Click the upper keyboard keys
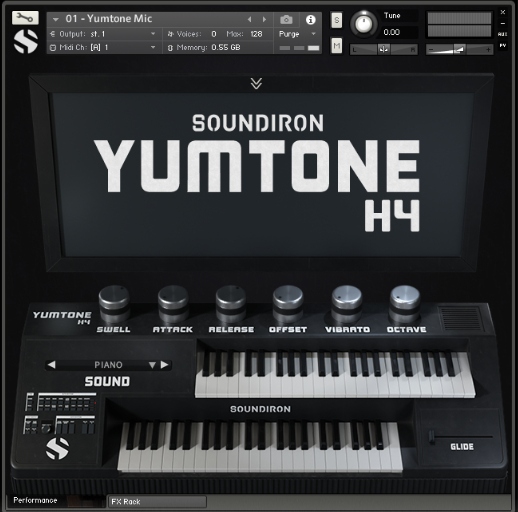 (x=335, y=374)
